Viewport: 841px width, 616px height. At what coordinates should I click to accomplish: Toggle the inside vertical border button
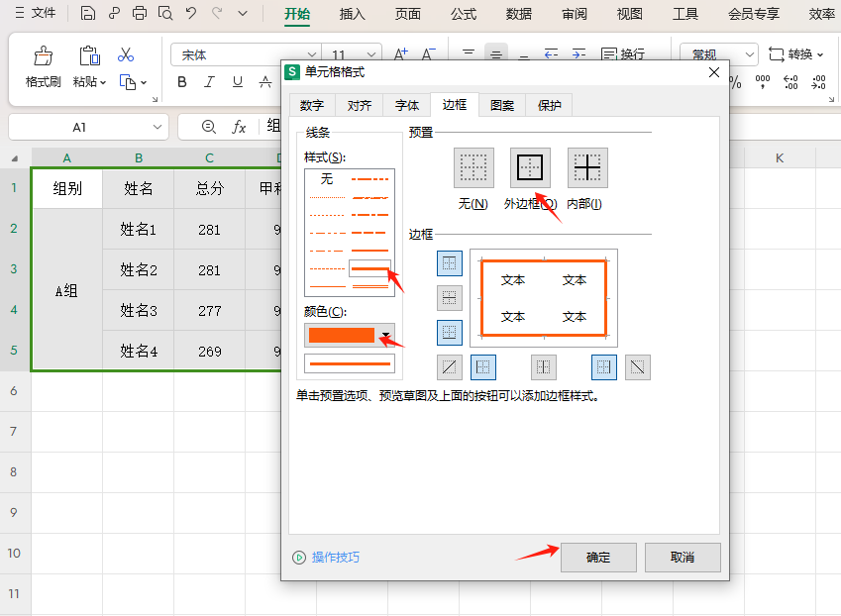(543, 367)
